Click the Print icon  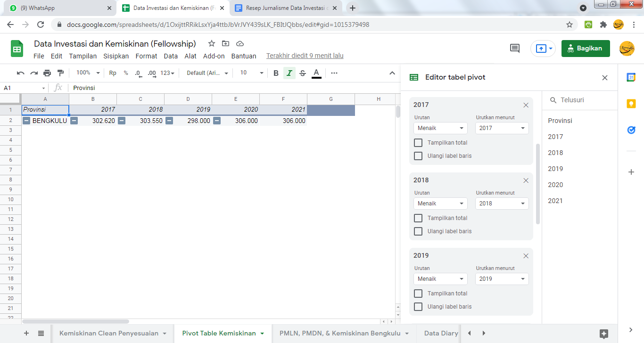tap(47, 73)
